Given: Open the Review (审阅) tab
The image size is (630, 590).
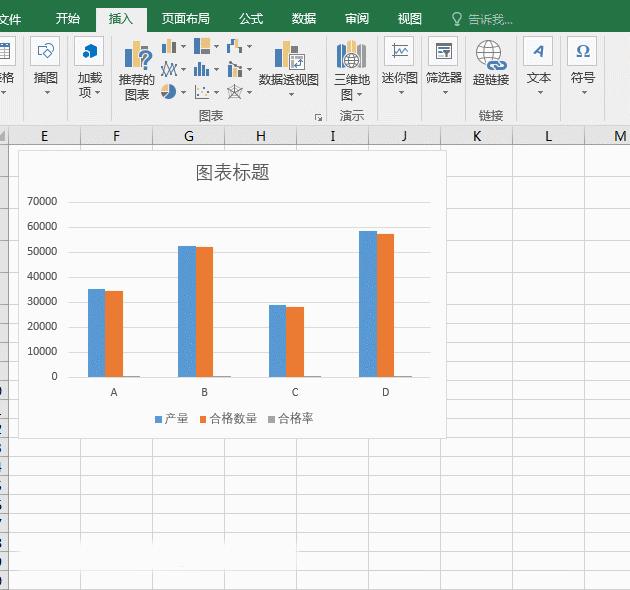Looking at the screenshot, I should 357,18.
